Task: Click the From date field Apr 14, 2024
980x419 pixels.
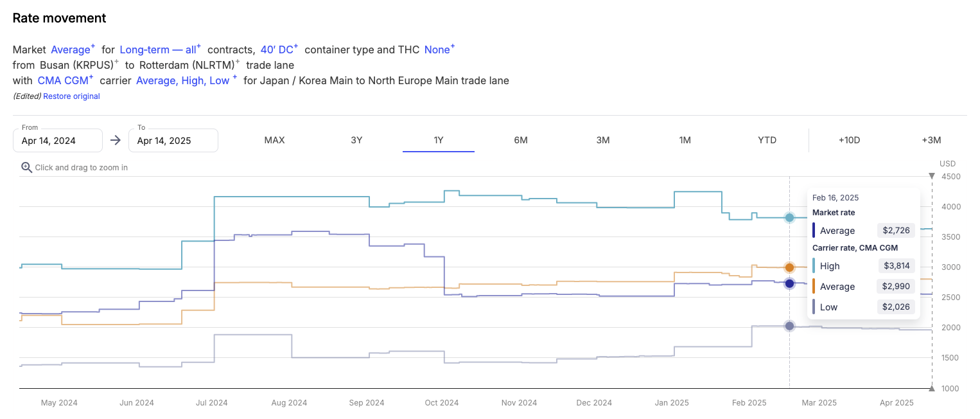Action: click(x=58, y=140)
